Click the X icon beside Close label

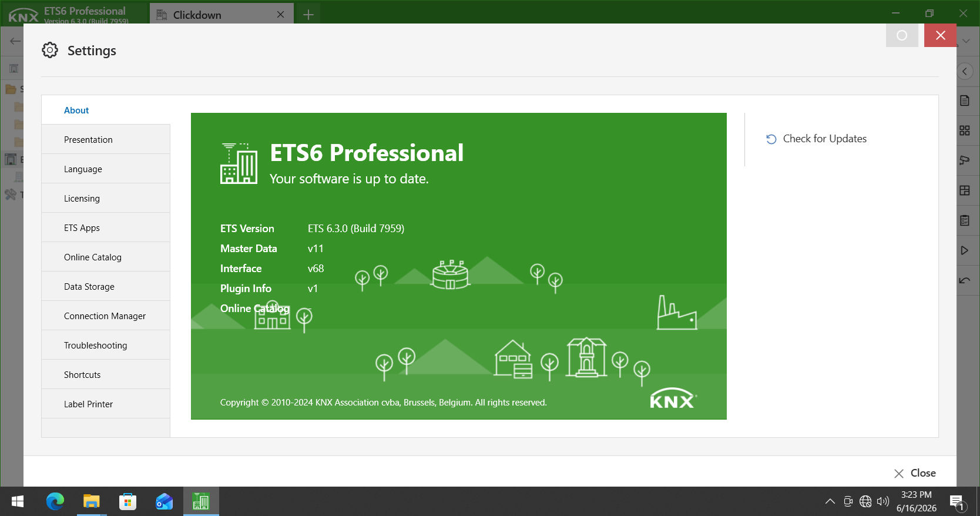click(x=899, y=474)
